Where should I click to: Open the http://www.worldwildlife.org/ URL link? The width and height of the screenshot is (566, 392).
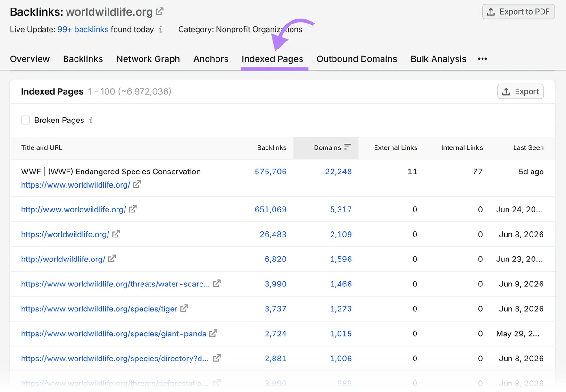pos(74,209)
